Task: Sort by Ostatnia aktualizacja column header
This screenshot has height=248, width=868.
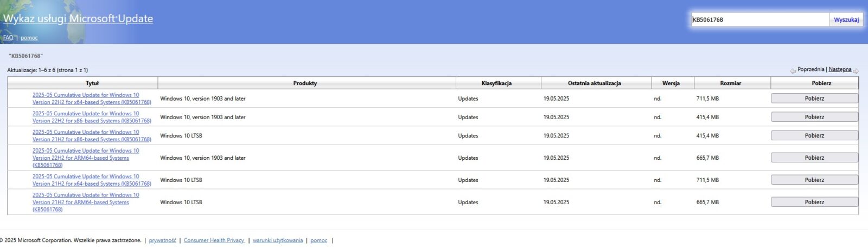Action: pos(594,83)
